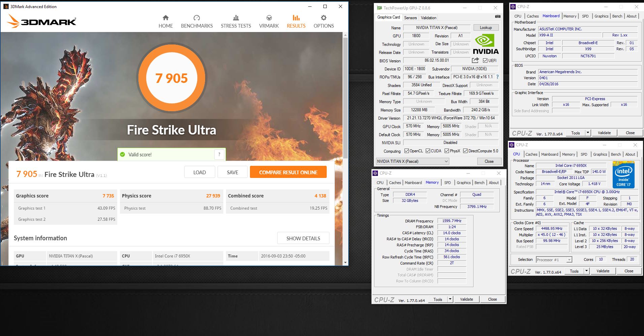Click the GPU-Z BIOS export share icon
Viewport: 644px width, 336px height.
point(475,60)
